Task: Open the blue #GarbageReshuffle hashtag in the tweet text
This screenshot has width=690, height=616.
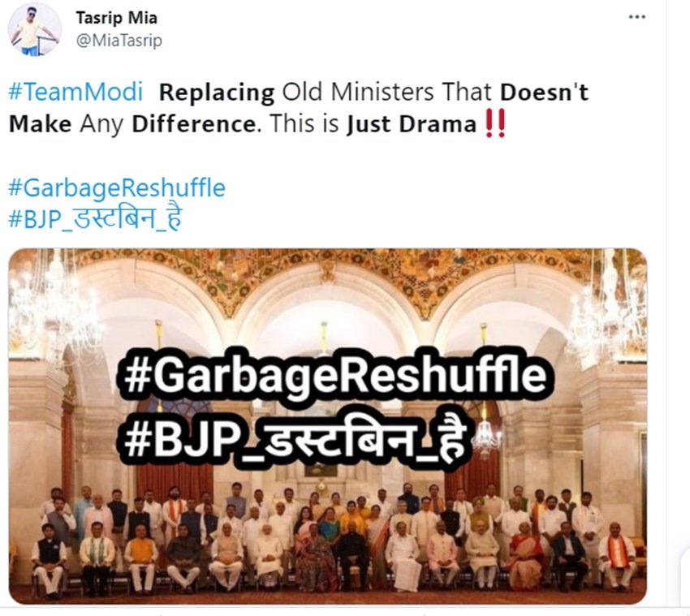Action: (117, 187)
